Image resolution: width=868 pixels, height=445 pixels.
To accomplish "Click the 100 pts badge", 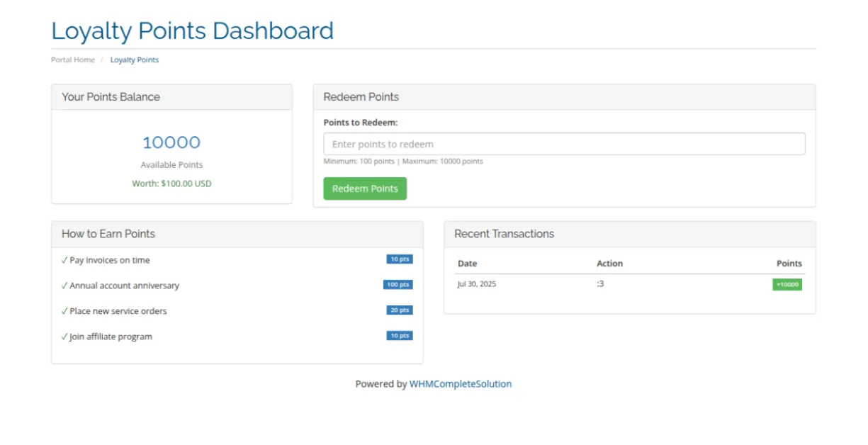I will click(398, 285).
